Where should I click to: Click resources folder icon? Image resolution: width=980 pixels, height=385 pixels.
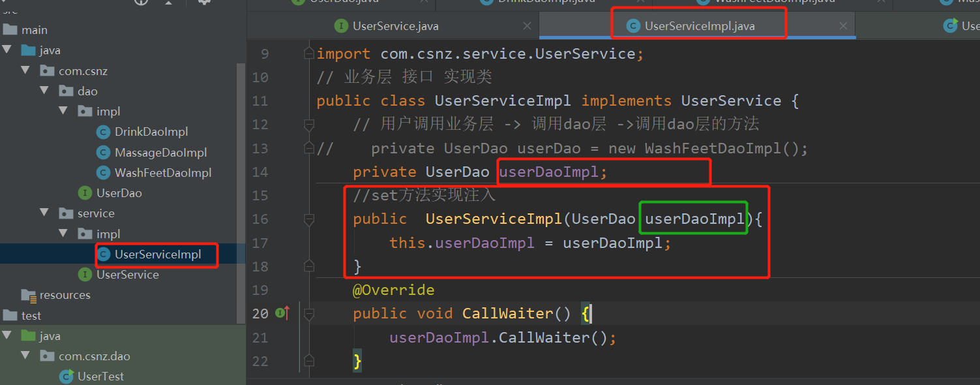point(29,296)
